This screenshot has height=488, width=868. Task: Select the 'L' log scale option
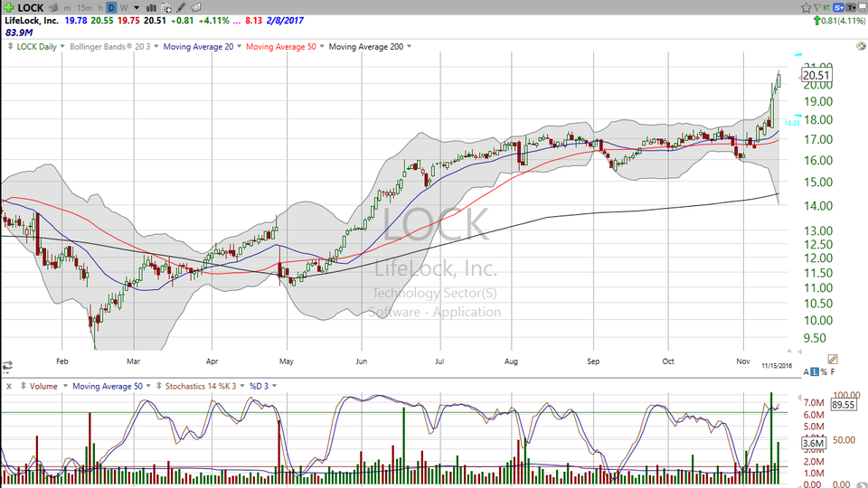(x=815, y=371)
